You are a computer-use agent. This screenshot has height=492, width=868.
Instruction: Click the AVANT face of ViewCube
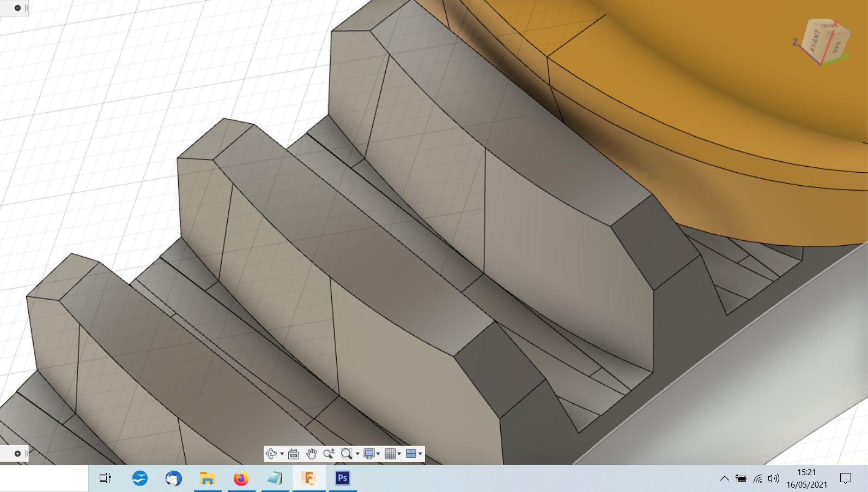[816, 42]
